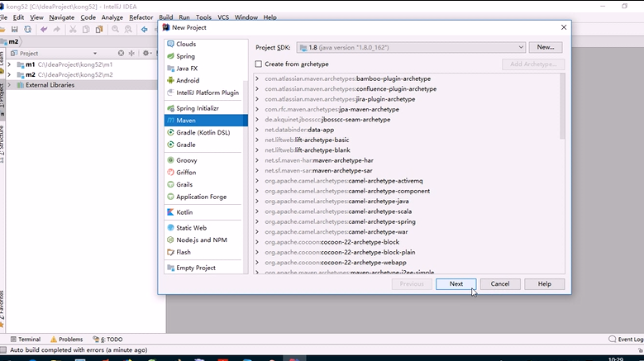Image resolution: width=644 pixels, height=361 pixels.
Task: Open the Edit menu
Action: (18, 17)
